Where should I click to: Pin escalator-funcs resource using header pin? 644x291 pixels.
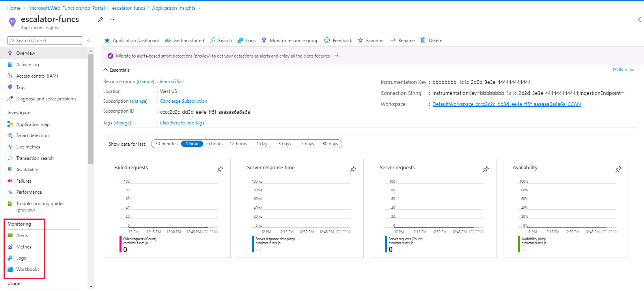pyautogui.click(x=100, y=19)
